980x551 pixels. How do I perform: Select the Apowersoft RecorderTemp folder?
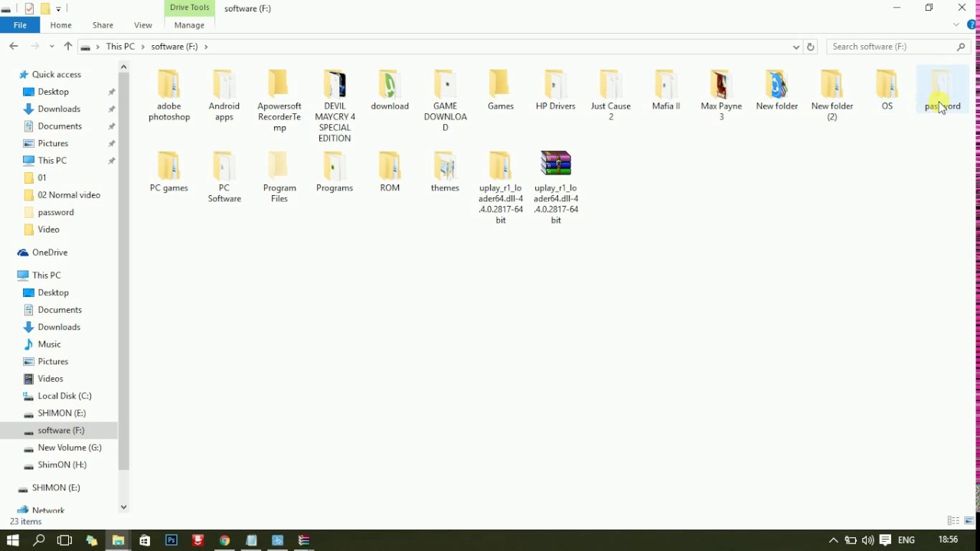pyautogui.click(x=279, y=100)
